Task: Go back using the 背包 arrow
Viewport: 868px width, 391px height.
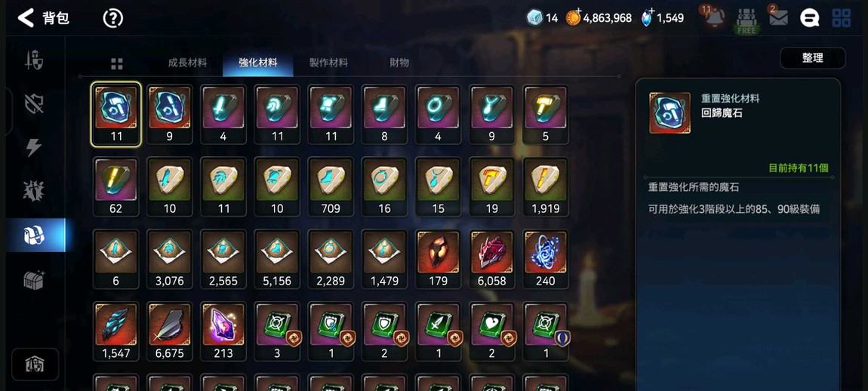Action: click(26, 18)
